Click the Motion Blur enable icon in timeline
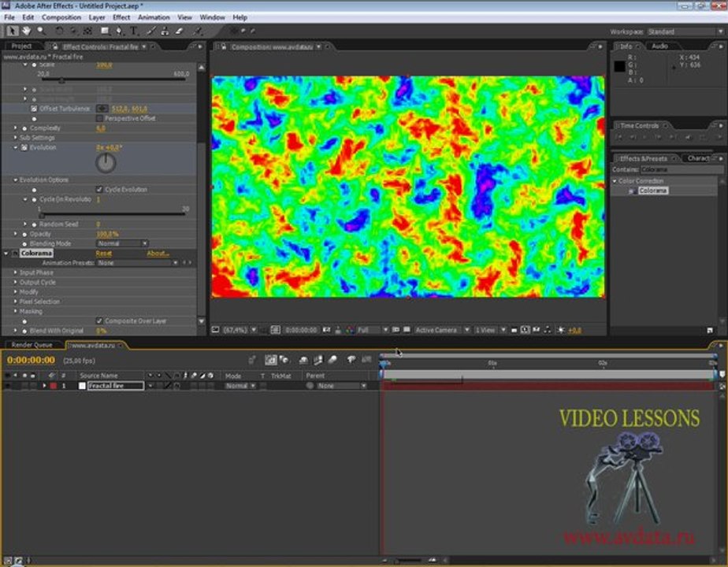 click(x=333, y=360)
